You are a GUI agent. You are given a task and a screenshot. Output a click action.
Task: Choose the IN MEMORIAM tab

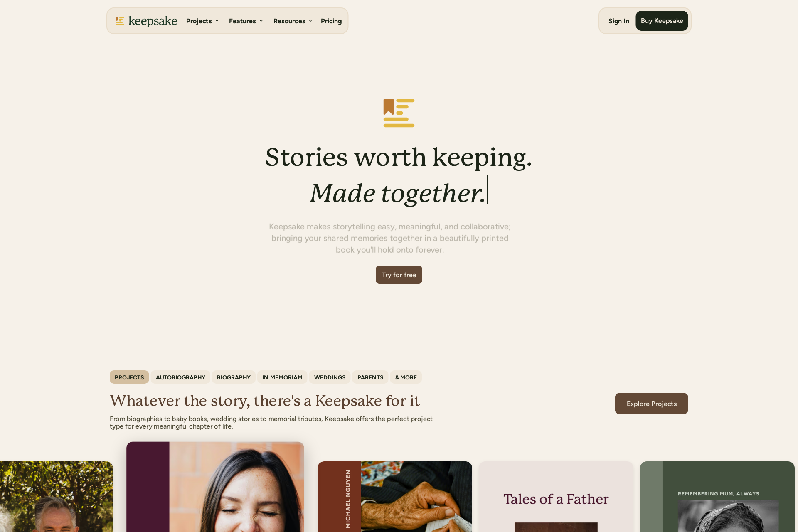point(282,377)
